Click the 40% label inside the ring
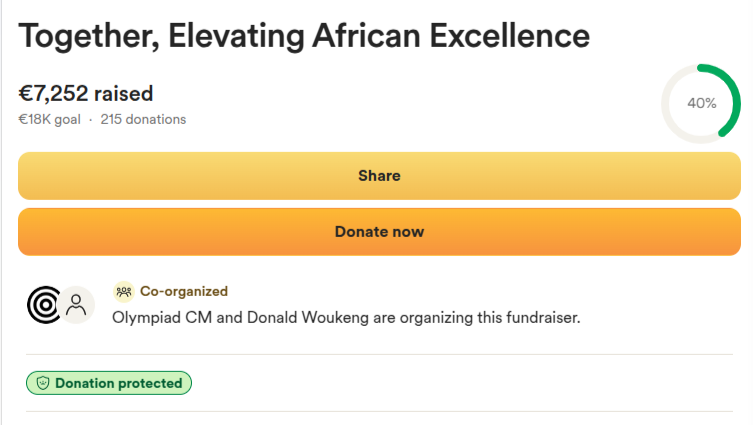Image resolution: width=753 pixels, height=425 pixels. [x=702, y=103]
